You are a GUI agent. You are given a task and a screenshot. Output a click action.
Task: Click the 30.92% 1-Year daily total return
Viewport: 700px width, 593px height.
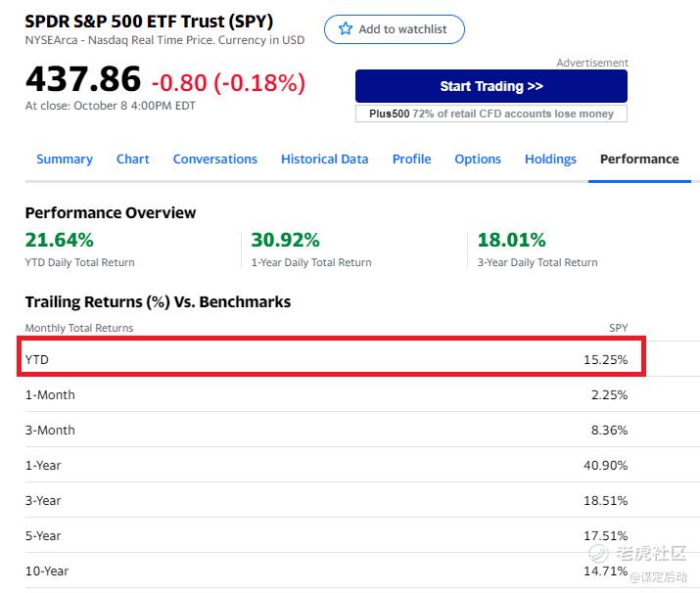coord(286,240)
